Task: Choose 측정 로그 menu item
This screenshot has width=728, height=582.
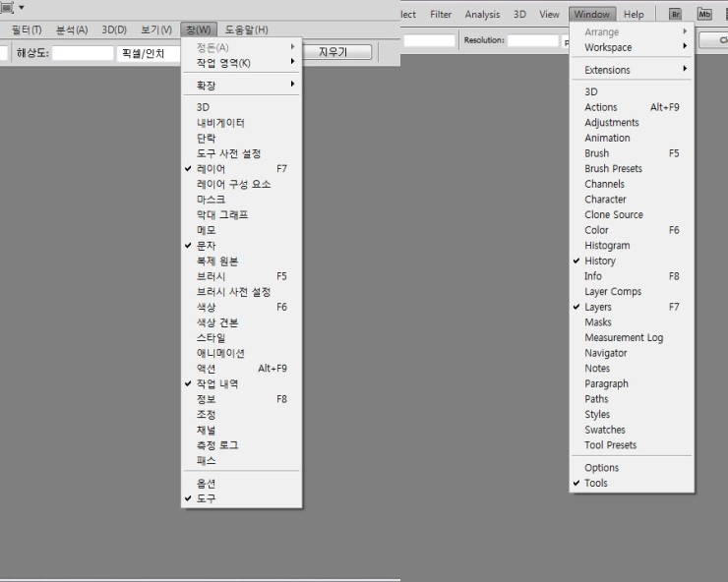Action: (x=241, y=445)
